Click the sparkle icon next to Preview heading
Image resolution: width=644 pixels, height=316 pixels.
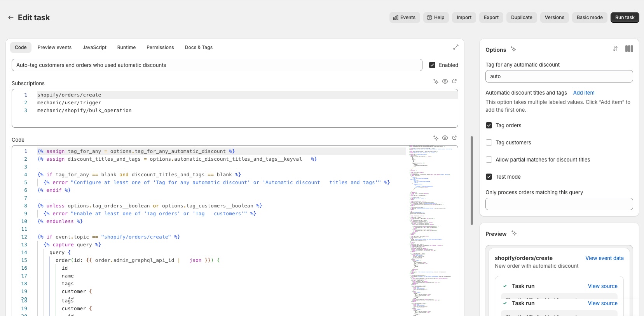[514, 233]
